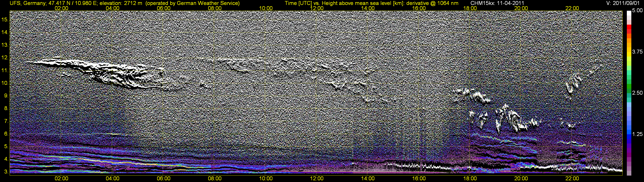Click the '6.' km height axis label
Image resolution: width=644 pixels, height=182 pixels.
pos(6,134)
